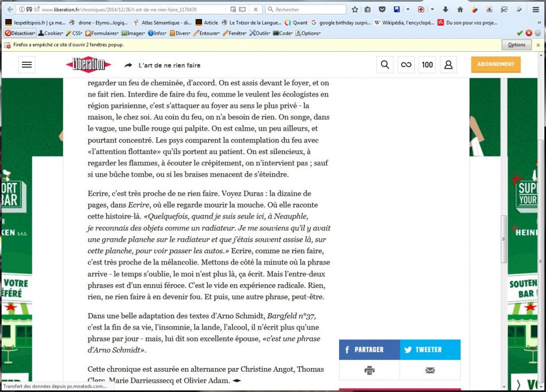Show bookmarks list icon

coord(367,10)
